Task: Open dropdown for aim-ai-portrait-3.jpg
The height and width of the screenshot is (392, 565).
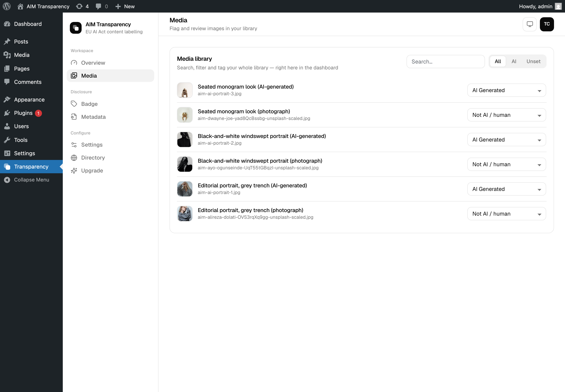Action: coord(507,90)
